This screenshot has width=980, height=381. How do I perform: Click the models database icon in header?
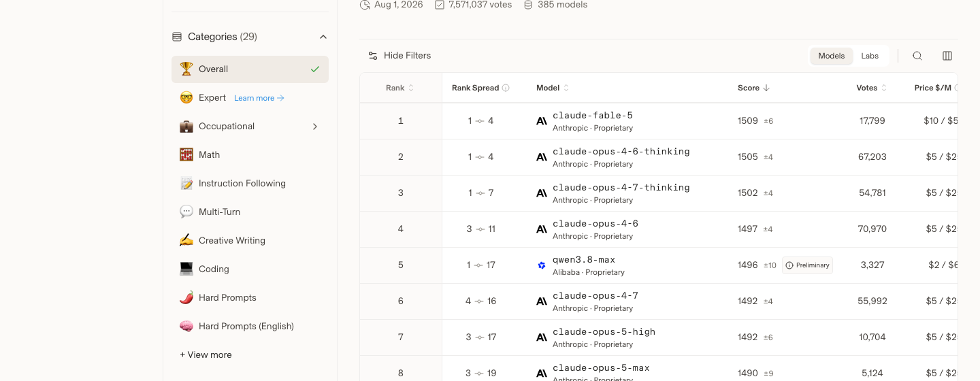coord(528,5)
